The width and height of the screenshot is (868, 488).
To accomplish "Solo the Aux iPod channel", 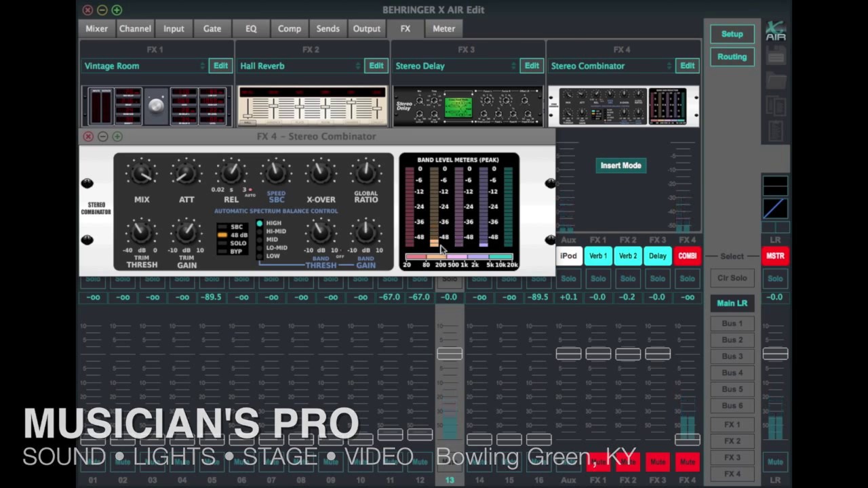I will point(568,278).
